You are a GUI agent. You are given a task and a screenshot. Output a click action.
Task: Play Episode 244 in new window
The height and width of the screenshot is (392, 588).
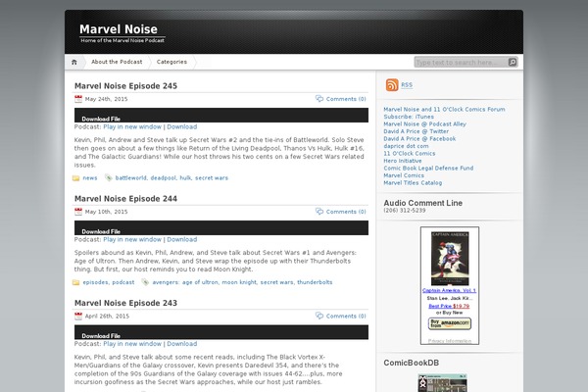132,239
